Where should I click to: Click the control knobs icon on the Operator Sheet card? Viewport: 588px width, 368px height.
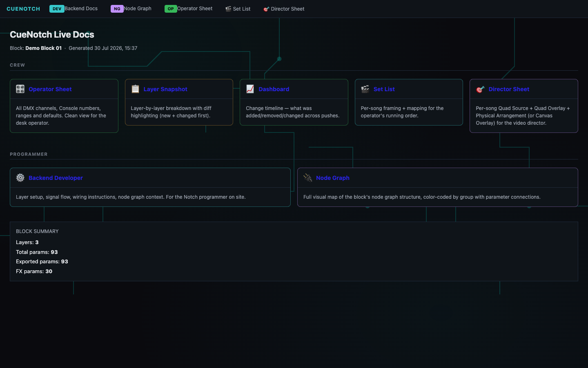(x=20, y=89)
